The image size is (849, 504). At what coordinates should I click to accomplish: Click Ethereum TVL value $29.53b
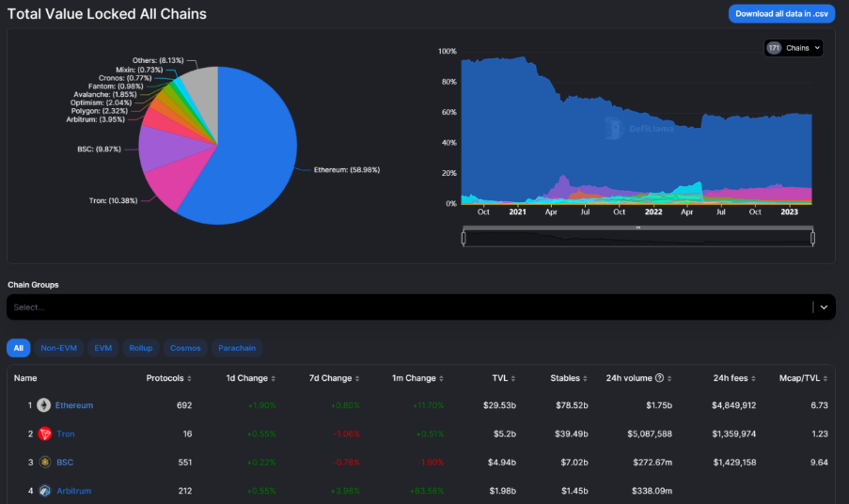(x=499, y=405)
